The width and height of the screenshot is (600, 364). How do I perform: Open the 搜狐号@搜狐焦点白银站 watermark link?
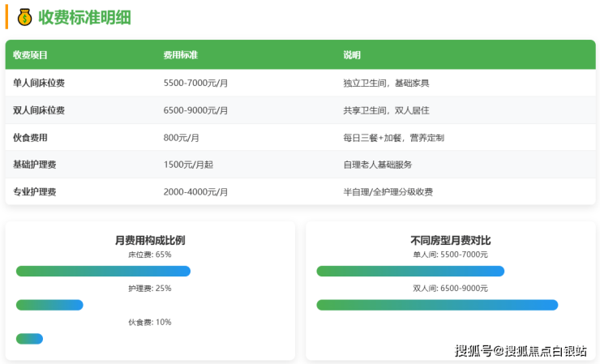pyautogui.click(x=521, y=350)
